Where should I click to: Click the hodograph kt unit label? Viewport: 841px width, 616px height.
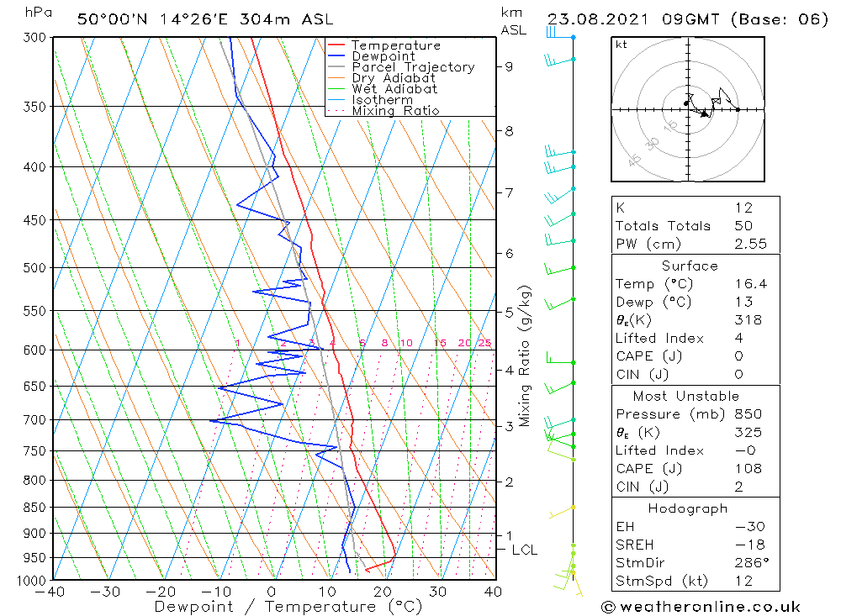[x=621, y=45]
